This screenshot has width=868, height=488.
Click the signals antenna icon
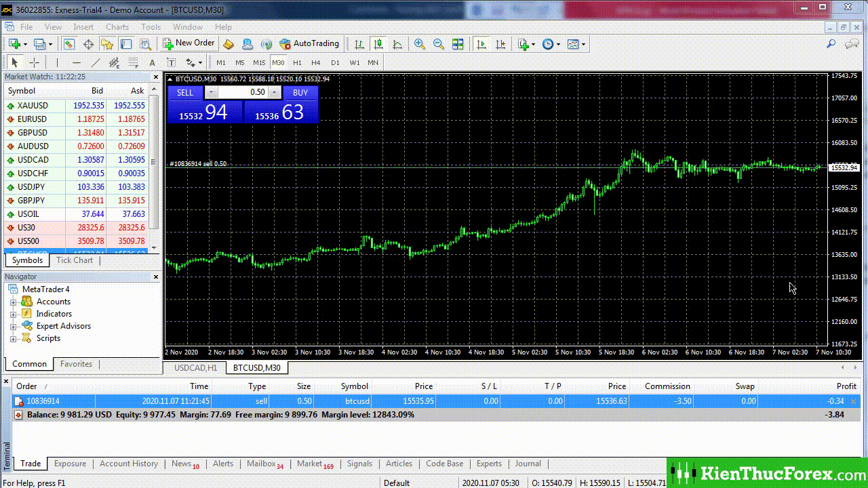click(x=267, y=44)
